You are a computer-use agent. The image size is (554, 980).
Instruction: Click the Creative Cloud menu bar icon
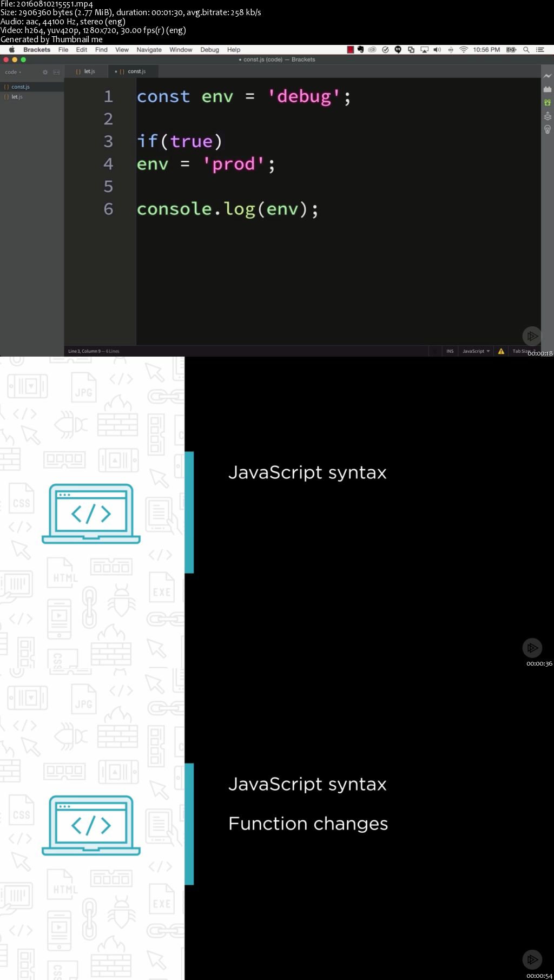(x=372, y=50)
